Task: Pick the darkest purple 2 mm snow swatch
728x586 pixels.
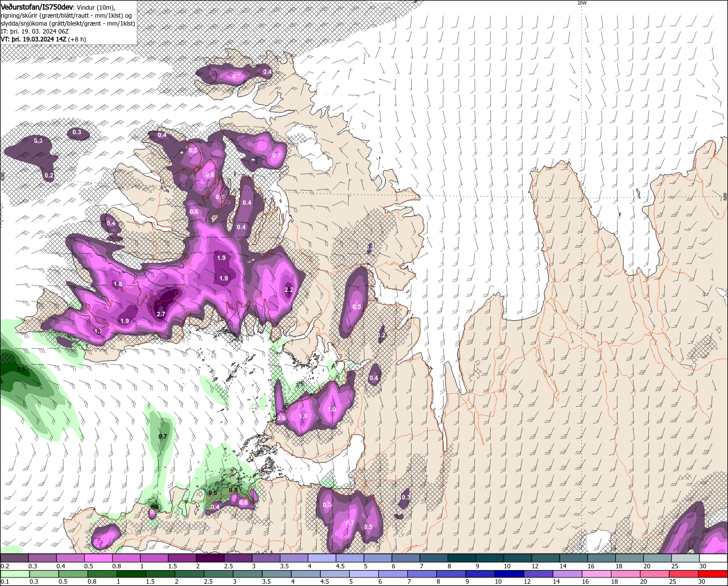Action: [210, 558]
